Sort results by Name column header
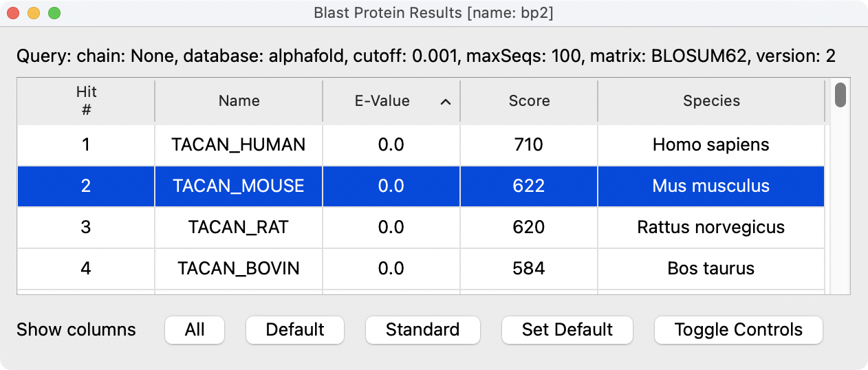868x370 pixels. tap(239, 101)
